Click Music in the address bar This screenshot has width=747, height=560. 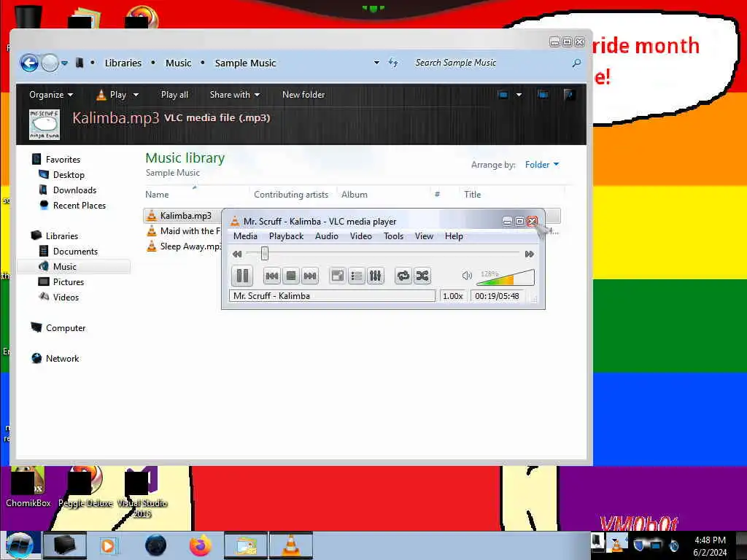tap(178, 63)
